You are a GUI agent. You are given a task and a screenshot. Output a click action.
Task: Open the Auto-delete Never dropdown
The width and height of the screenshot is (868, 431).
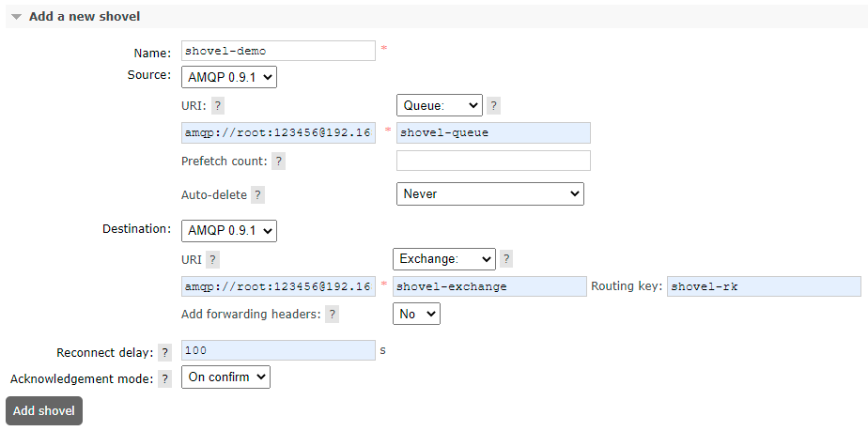[490, 194]
